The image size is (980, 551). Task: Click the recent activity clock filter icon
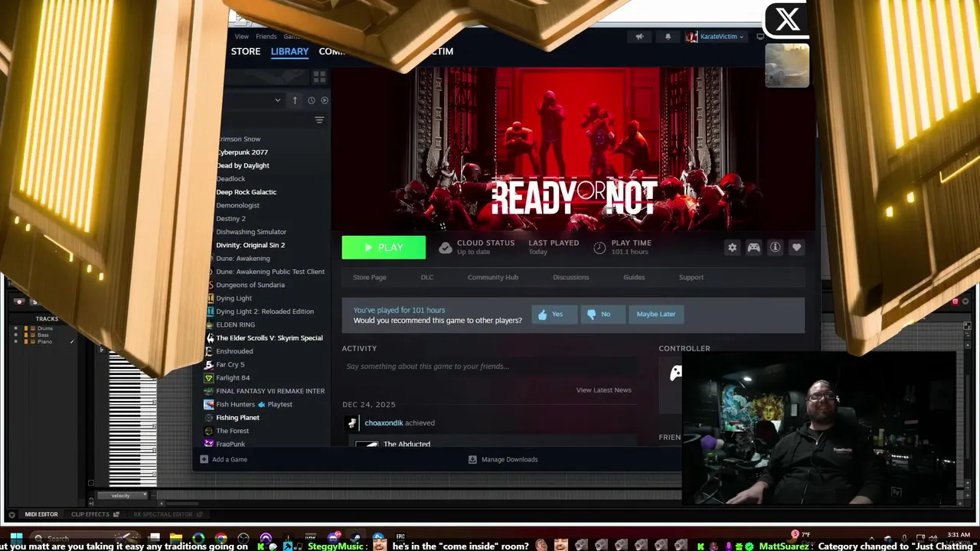pos(311,100)
